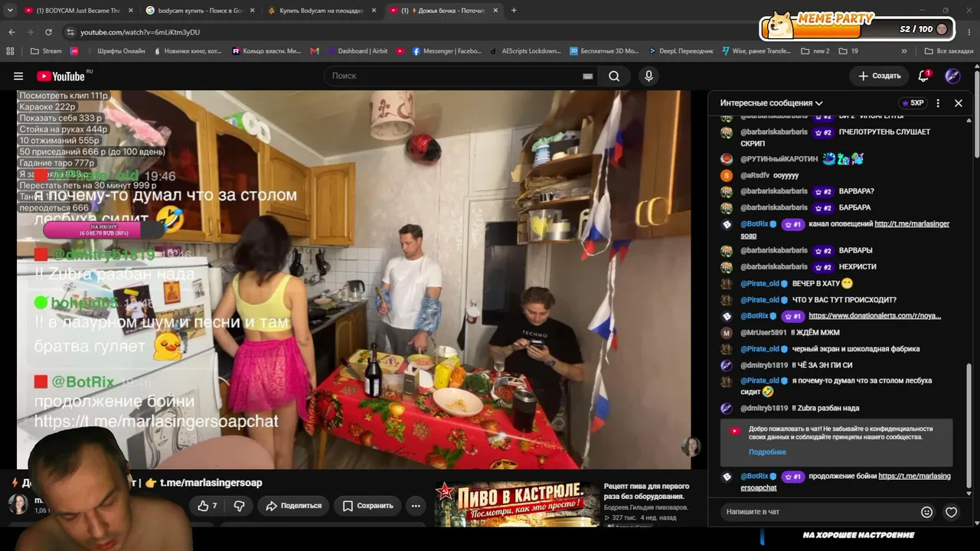The height and width of the screenshot is (551, 980).
Task: Open the YouTube bookmark icon in bookmarks bar
Action: (400, 51)
